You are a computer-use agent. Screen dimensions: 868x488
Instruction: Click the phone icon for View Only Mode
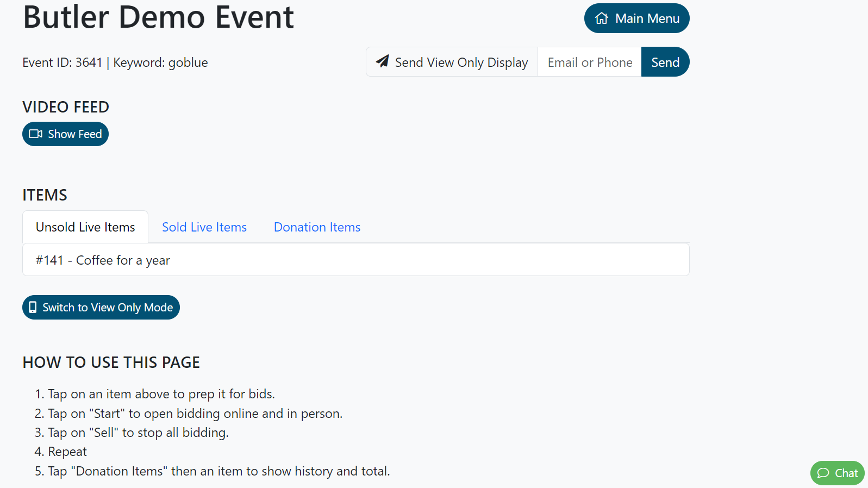pos(33,308)
